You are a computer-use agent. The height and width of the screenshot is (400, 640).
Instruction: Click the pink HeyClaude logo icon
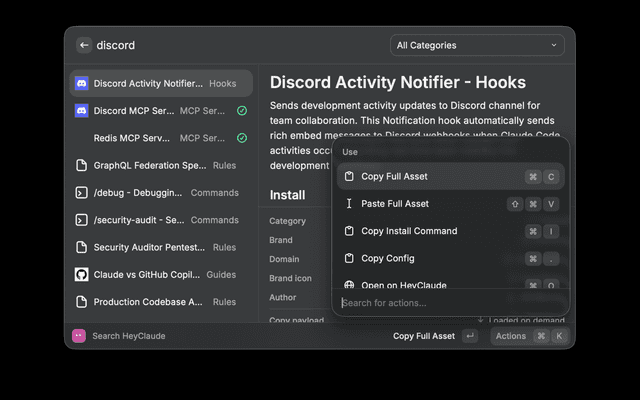tap(79, 336)
